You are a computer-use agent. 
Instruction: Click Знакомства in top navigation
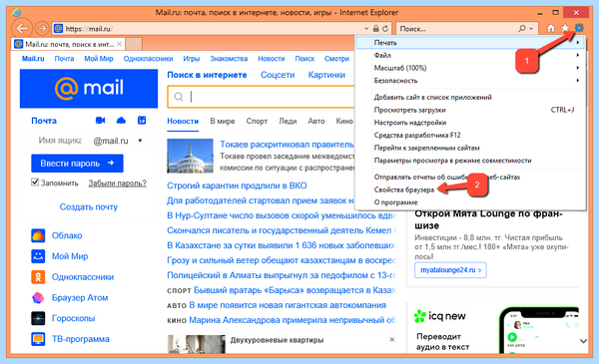coord(229,59)
